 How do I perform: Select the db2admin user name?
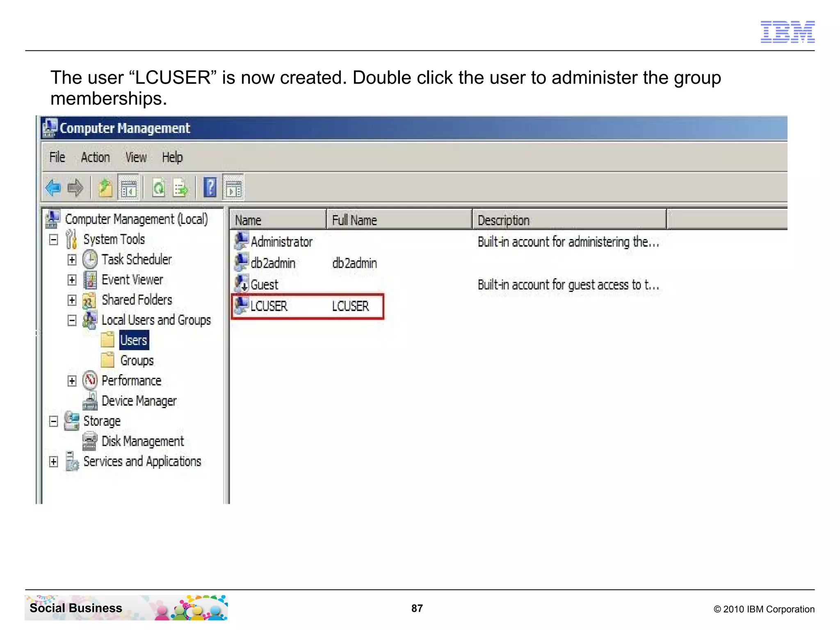273,263
